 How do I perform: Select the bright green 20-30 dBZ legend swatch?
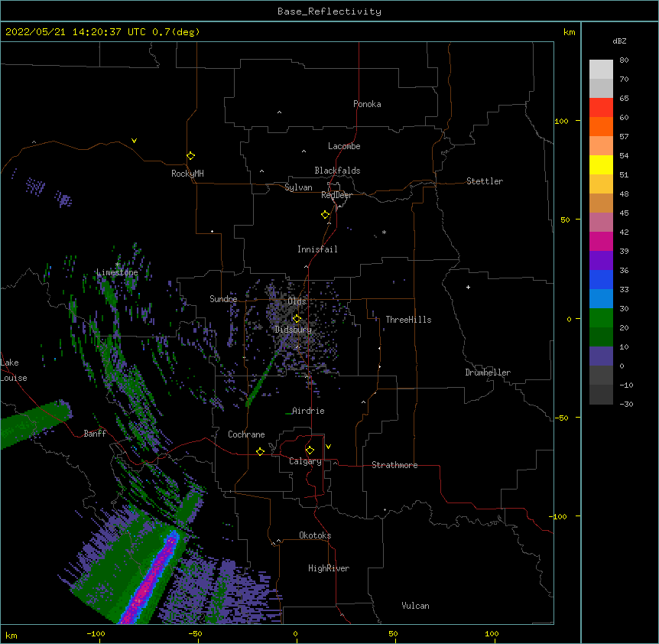(x=601, y=318)
